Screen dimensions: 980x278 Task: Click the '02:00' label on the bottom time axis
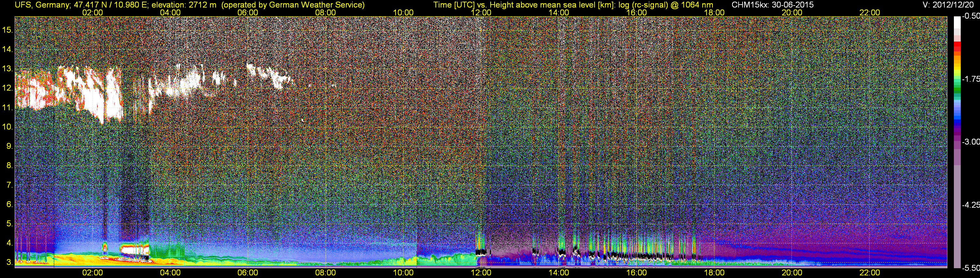(92, 273)
